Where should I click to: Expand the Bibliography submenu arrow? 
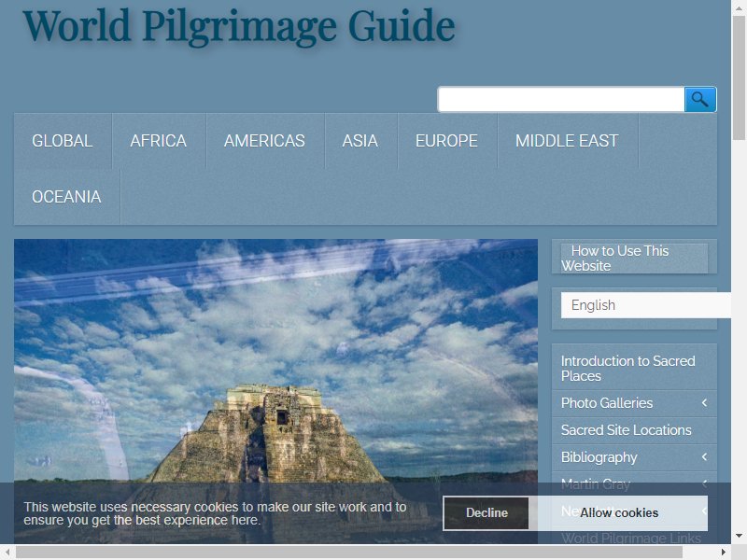click(705, 457)
